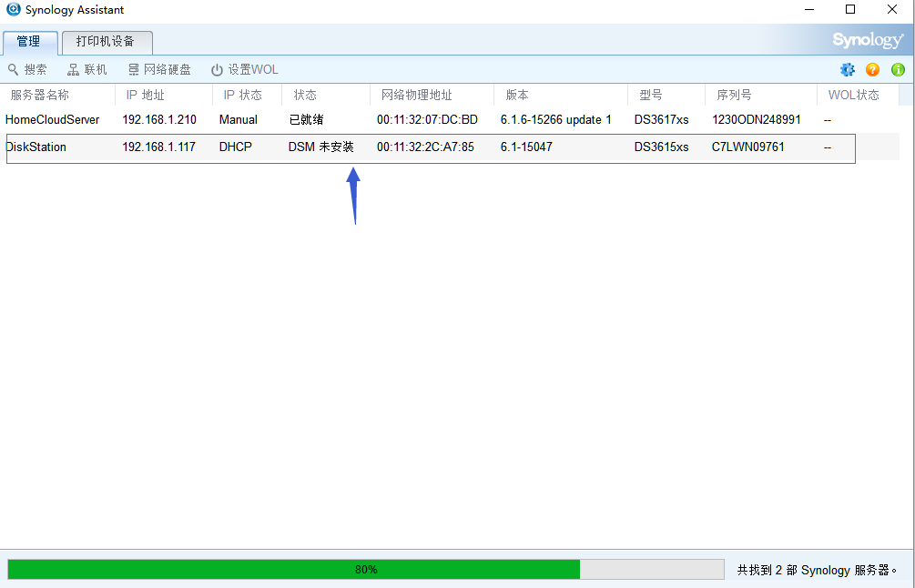Switch to the 管理 tab
The width and height of the screenshot is (915, 588).
29,42
